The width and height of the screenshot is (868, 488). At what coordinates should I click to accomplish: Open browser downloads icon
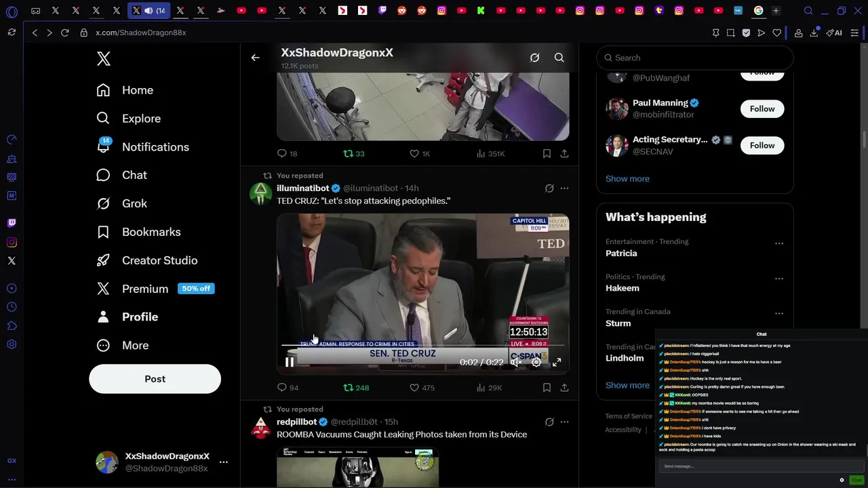[x=814, y=33]
